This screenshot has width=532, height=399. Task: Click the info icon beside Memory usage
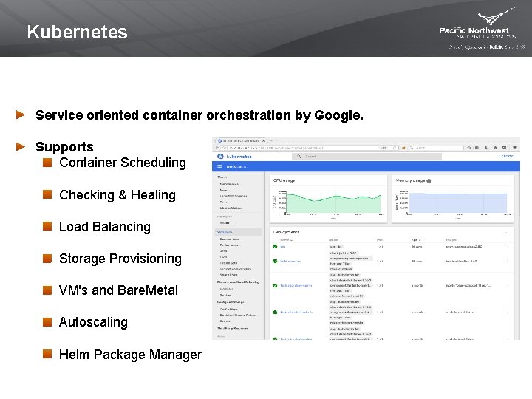[429, 180]
